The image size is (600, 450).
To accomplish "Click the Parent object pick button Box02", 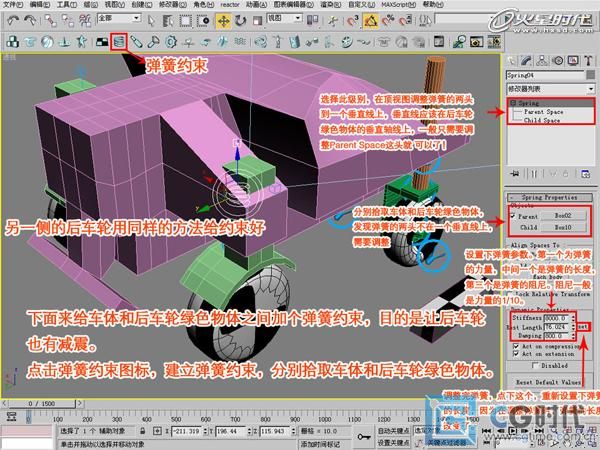I will coord(562,216).
